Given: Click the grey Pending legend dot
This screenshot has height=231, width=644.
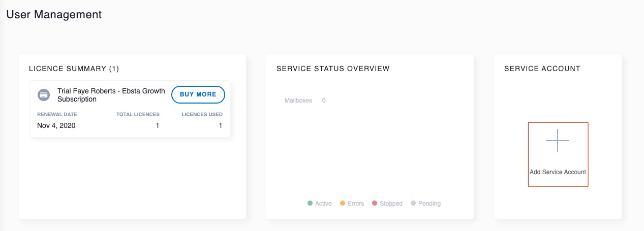Looking at the screenshot, I should [x=413, y=204].
